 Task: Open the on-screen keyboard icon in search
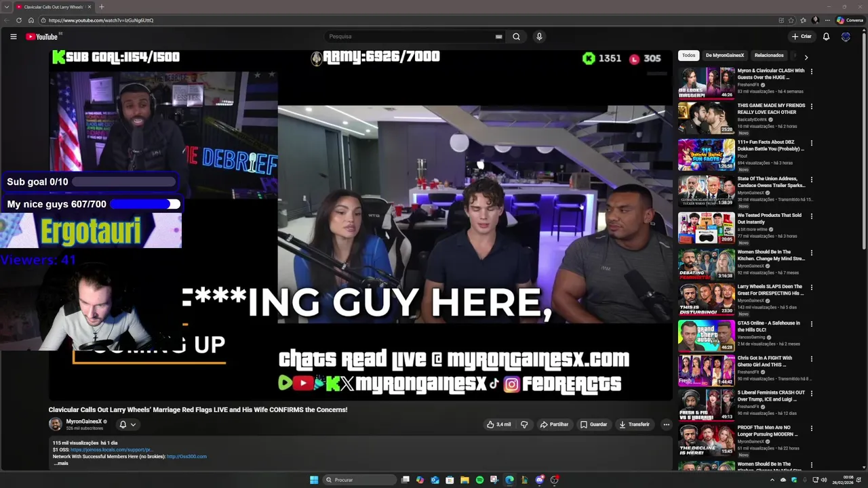point(498,37)
